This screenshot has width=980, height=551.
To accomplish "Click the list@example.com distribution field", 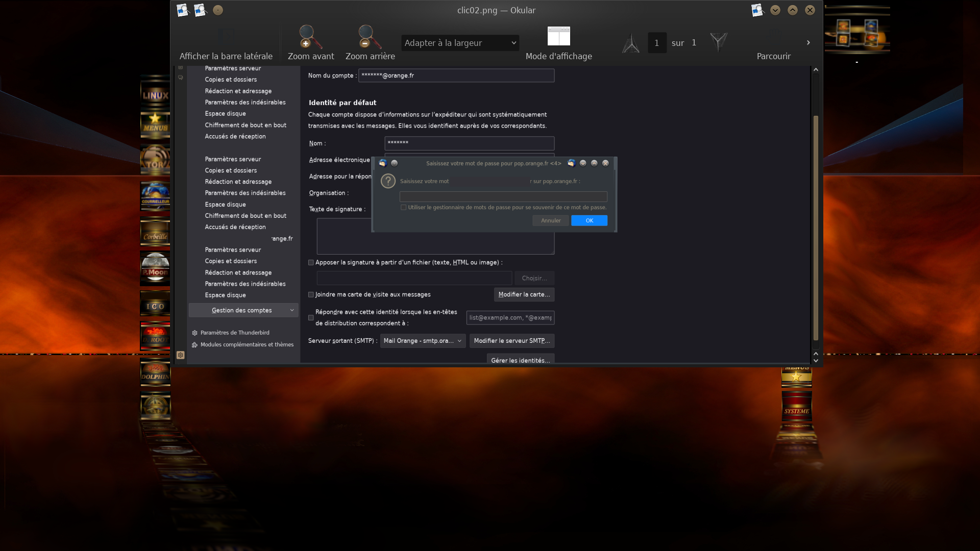I will click(510, 318).
